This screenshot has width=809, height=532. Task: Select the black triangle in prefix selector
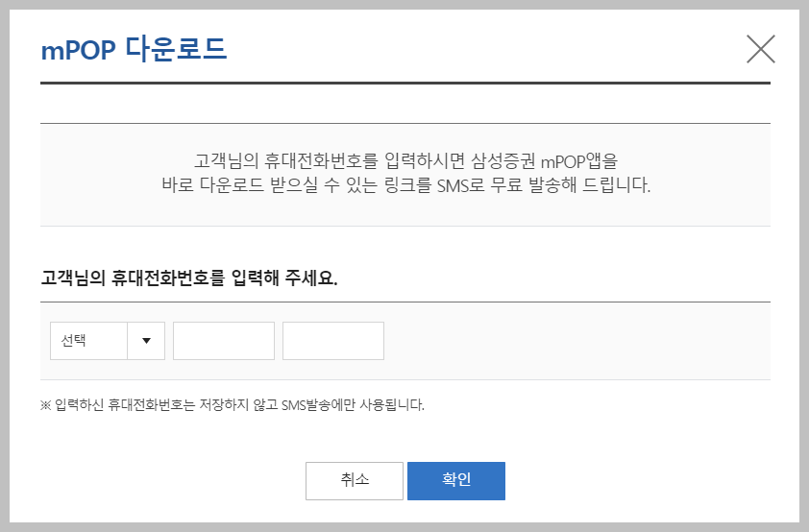tap(146, 341)
